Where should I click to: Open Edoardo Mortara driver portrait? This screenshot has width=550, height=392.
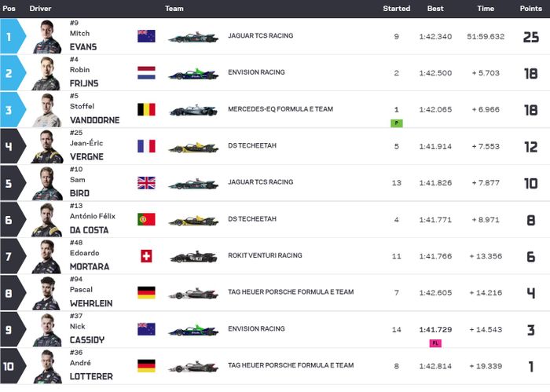coord(46,257)
